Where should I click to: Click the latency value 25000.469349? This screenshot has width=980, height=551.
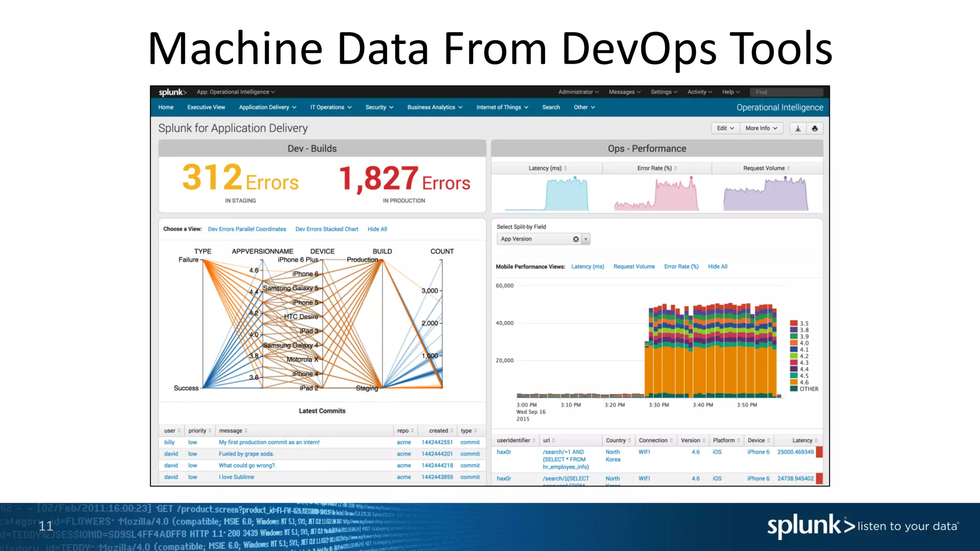pos(795,452)
